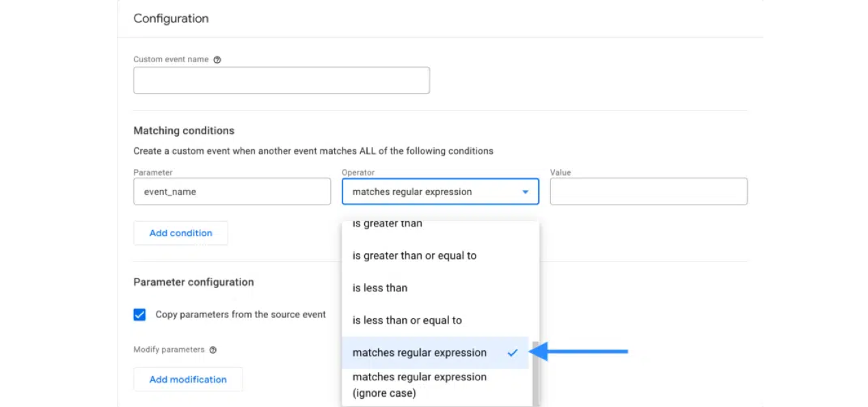This screenshot has width=868, height=407.
Task: Click the Operator combo box showing matches regular expression
Action: point(440,192)
